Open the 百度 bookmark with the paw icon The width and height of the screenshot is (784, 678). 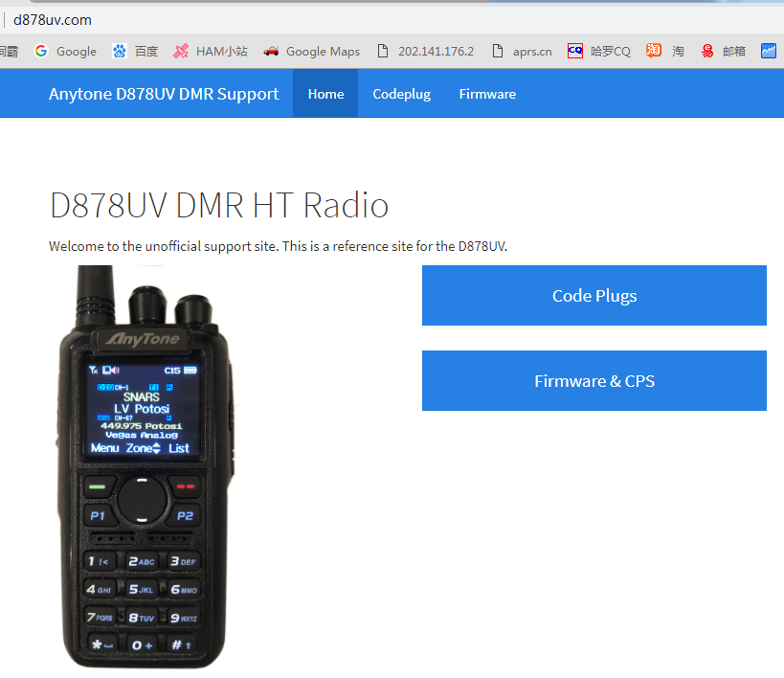133,52
